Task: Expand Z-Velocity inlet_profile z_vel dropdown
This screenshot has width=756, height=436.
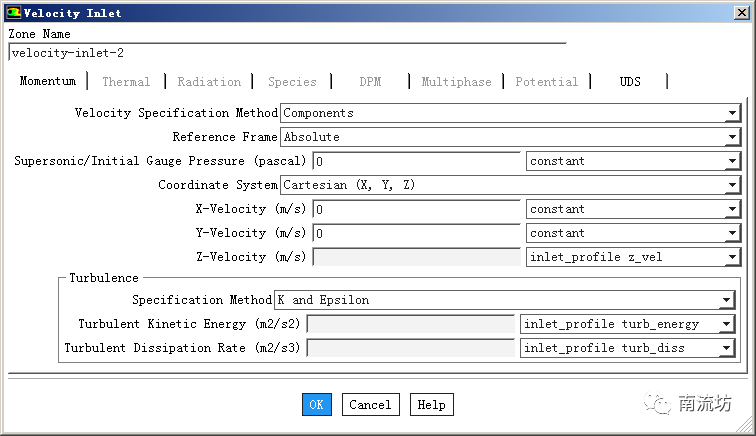Action: pos(732,257)
